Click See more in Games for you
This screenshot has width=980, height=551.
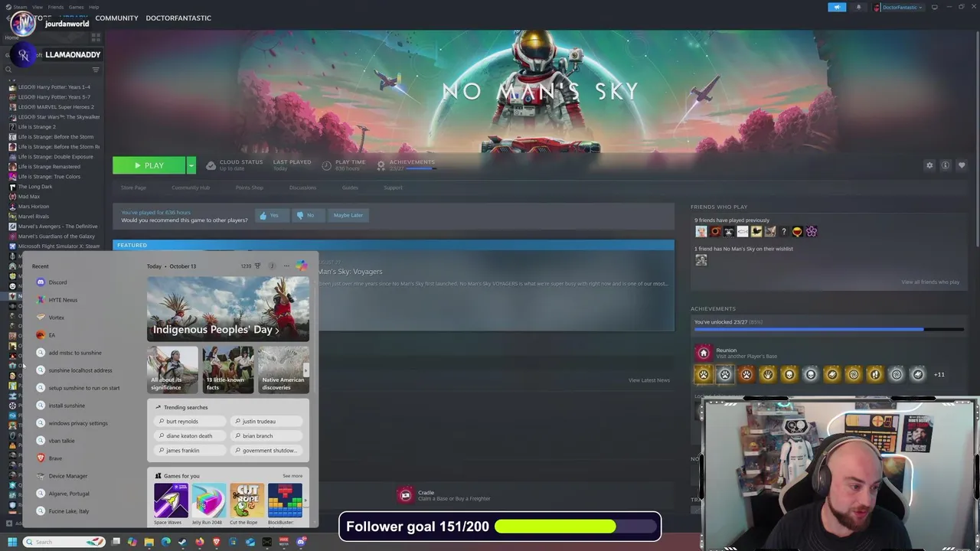(292, 476)
